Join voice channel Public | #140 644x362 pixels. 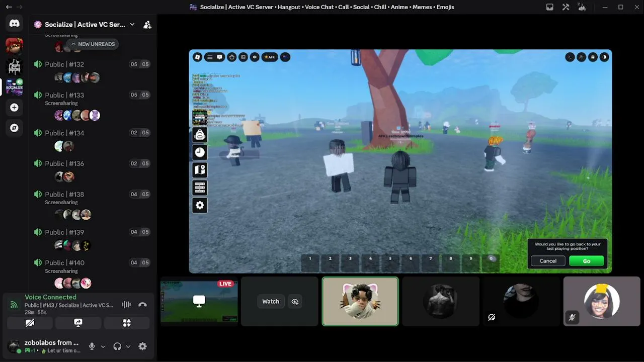pyautogui.click(x=92, y=266)
